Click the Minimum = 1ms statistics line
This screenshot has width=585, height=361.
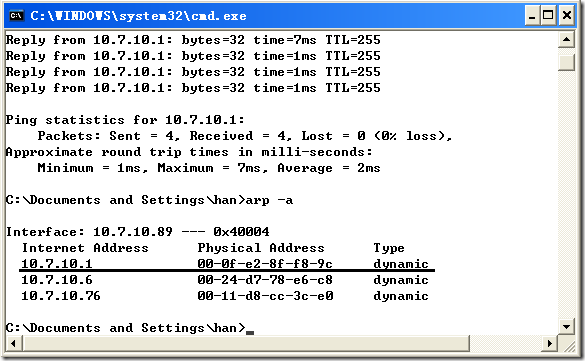[209, 168]
